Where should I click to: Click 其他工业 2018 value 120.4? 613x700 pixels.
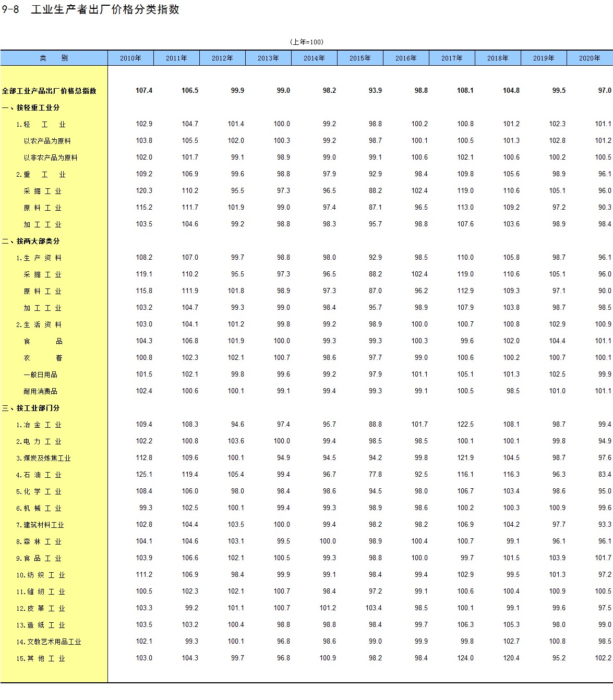tap(511, 658)
